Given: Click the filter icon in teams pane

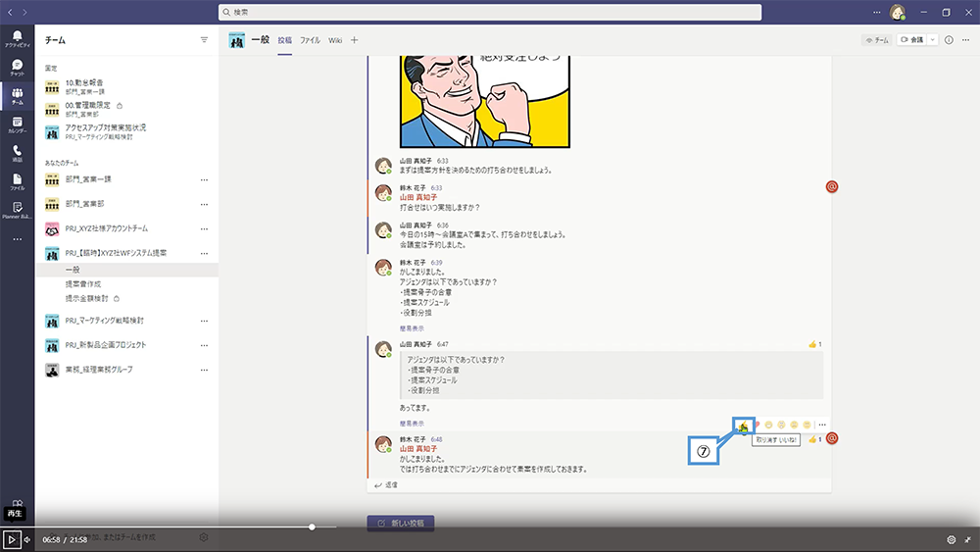Looking at the screenshot, I should click(x=204, y=40).
